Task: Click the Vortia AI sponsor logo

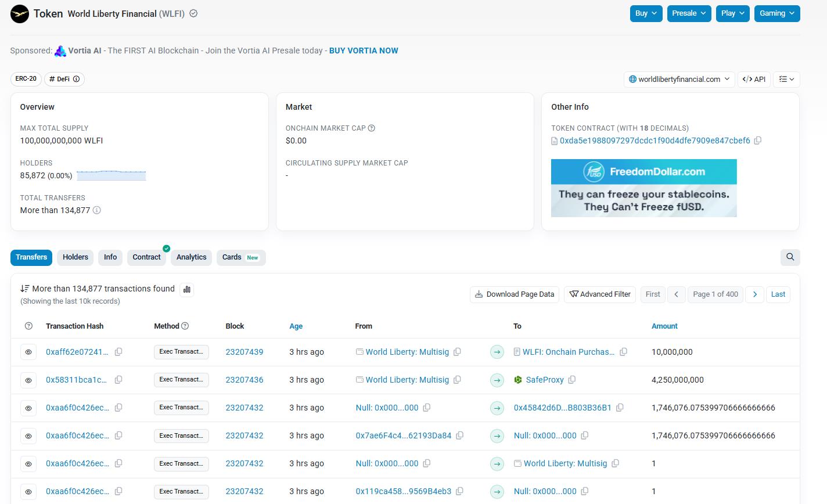Action: 60,51
